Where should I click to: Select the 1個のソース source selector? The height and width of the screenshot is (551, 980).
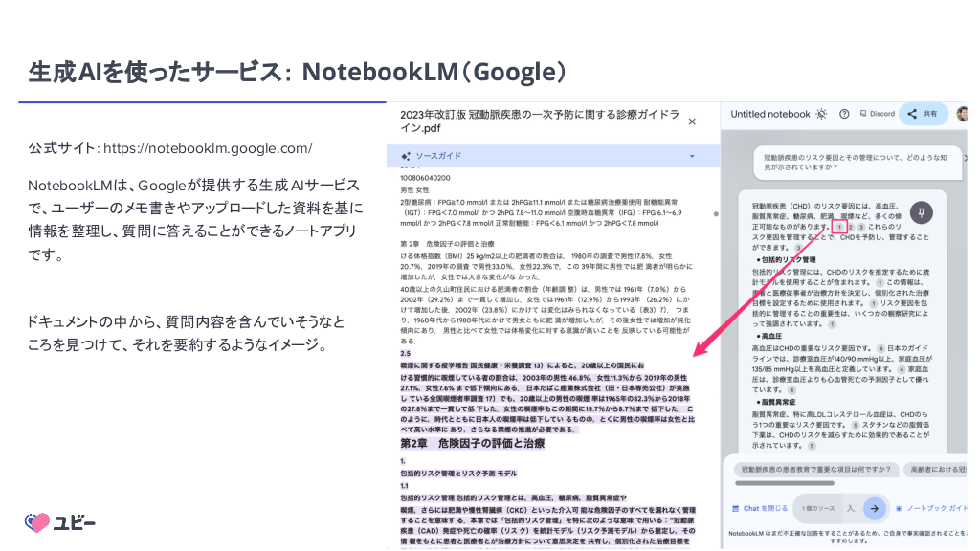pos(818,508)
